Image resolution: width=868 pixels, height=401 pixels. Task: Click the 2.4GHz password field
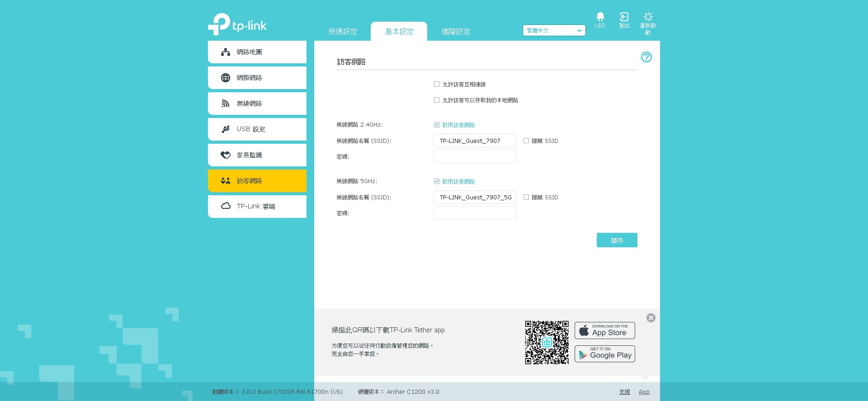point(475,156)
